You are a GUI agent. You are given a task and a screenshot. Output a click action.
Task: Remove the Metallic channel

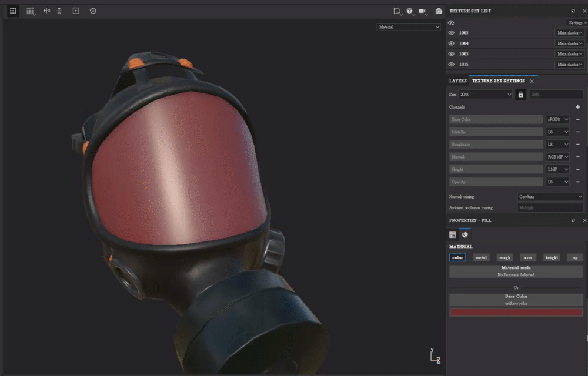coord(577,132)
